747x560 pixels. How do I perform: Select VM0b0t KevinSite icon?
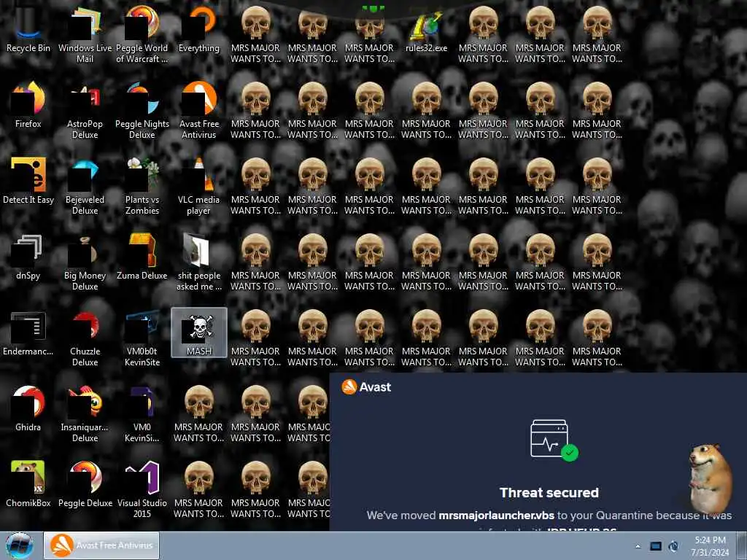click(142, 338)
